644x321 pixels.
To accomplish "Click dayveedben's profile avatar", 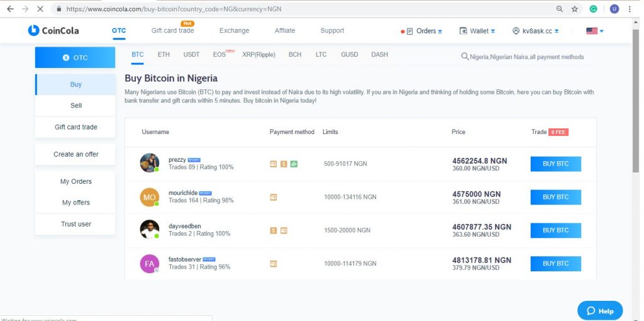I will (x=150, y=229).
